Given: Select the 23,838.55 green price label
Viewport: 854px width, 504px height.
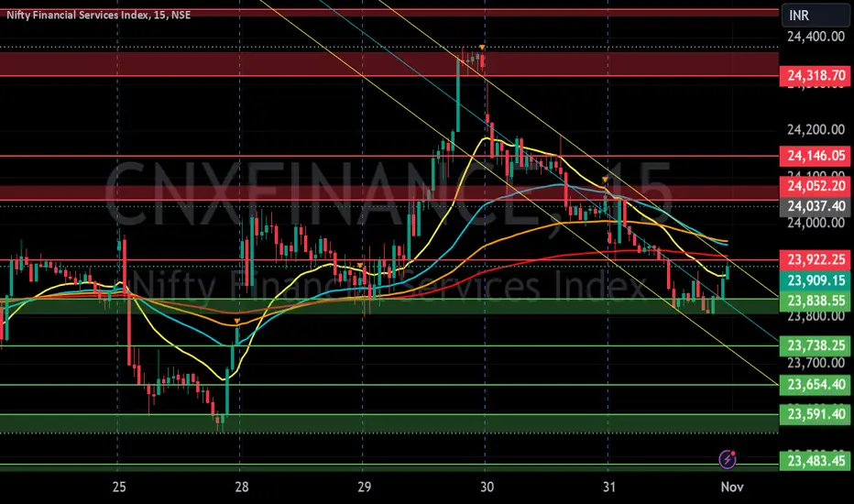Looking at the screenshot, I should click(x=815, y=301).
